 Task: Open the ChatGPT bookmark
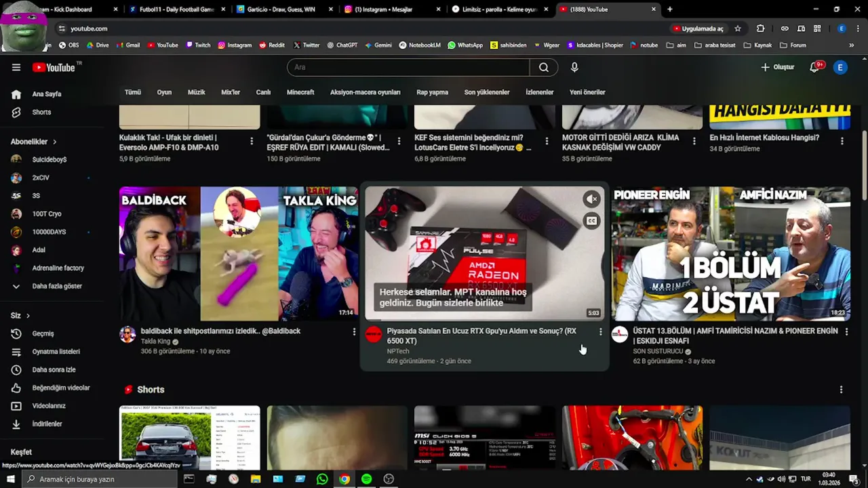pyautogui.click(x=342, y=45)
